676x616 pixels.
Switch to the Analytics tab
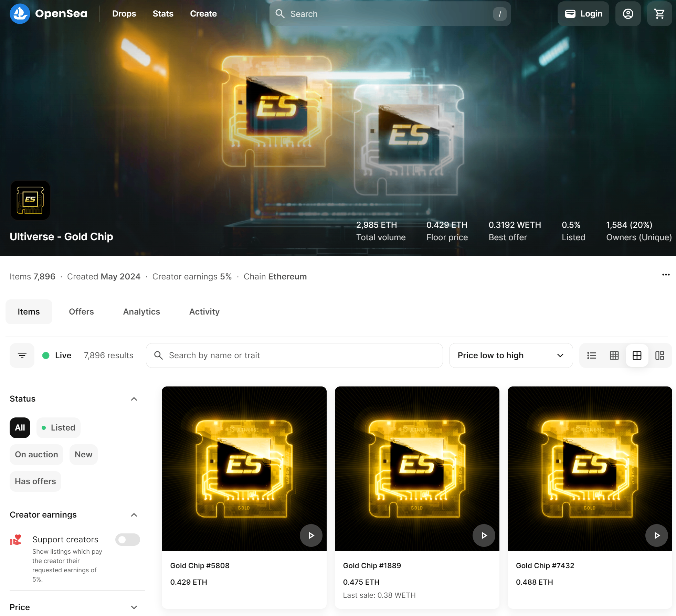tap(141, 312)
